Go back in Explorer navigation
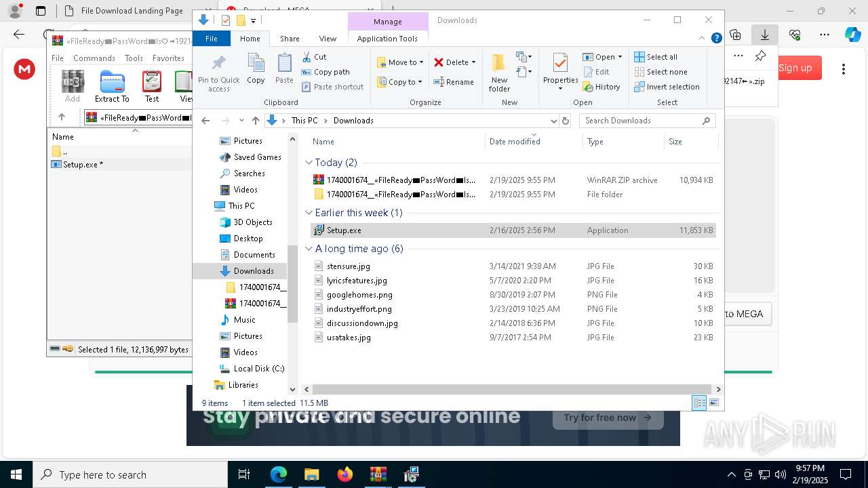This screenshot has height=488, width=868. click(x=205, y=121)
